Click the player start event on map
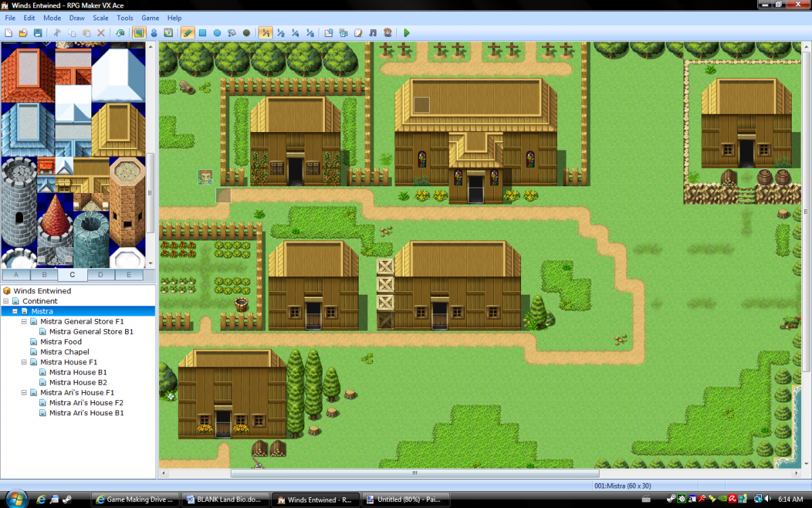This screenshot has width=812, height=508. tap(205, 177)
